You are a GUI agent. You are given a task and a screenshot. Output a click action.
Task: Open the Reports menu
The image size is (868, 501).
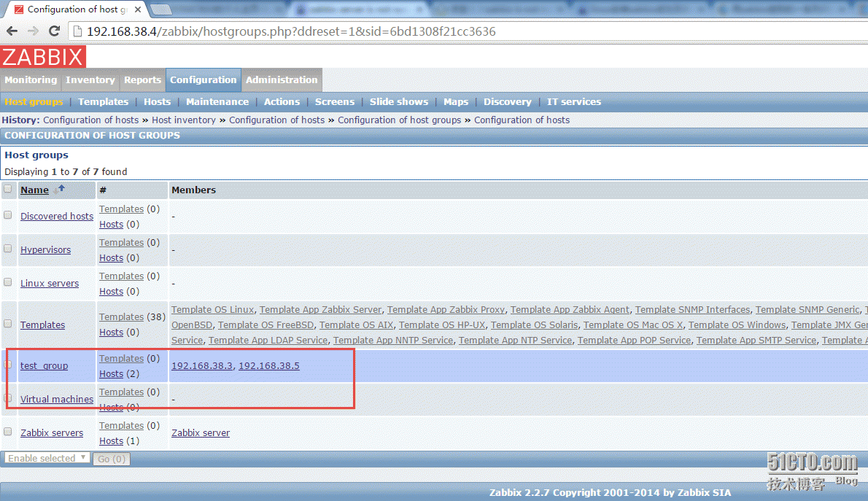[x=142, y=79]
